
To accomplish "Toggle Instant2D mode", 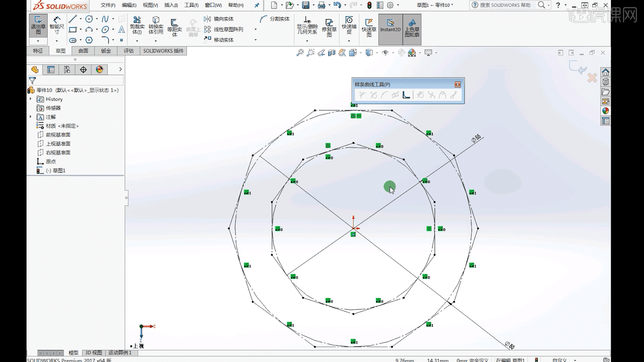I will coord(390,29).
